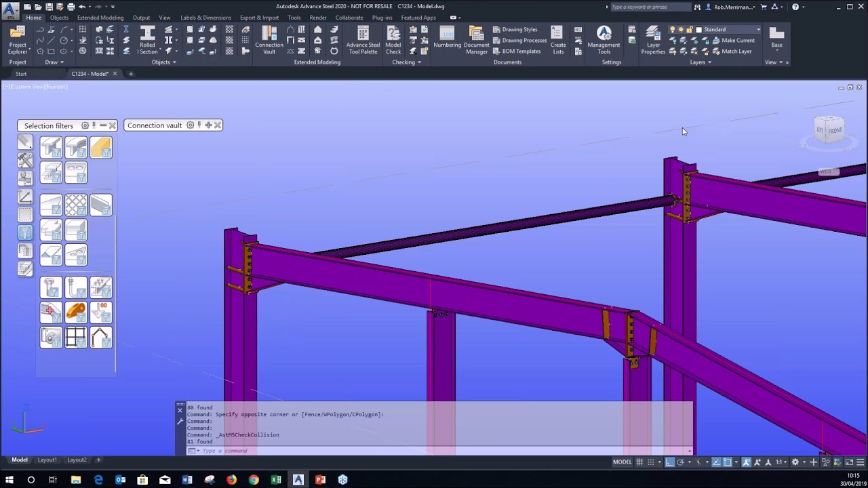Open Drawing Styles

515,29
